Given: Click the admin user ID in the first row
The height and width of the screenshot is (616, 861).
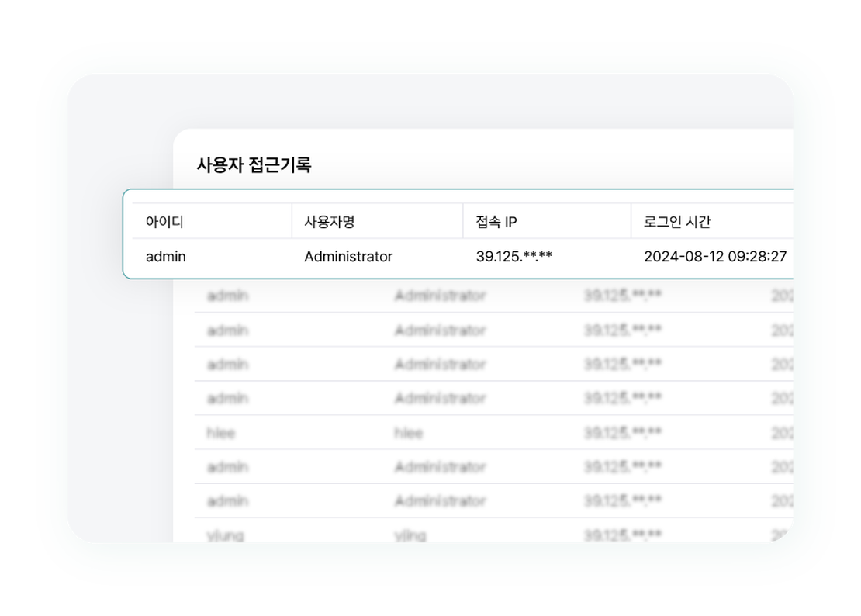Looking at the screenshot, I should click(165, 256).
